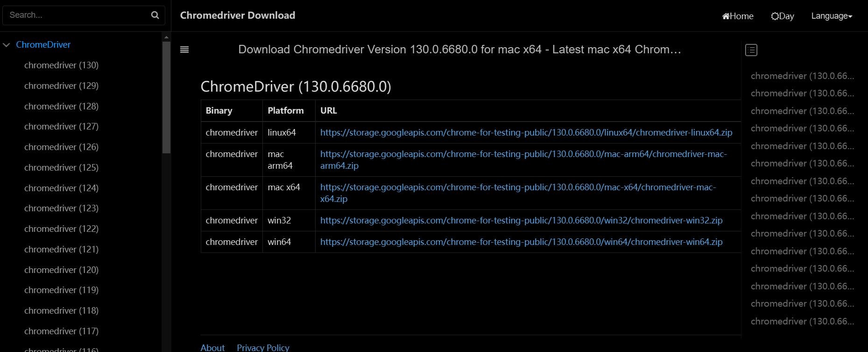Viewport: 868px width, 352px height.
Task: Select chromedriver (123) in sidebar
Action: (61, 208)
